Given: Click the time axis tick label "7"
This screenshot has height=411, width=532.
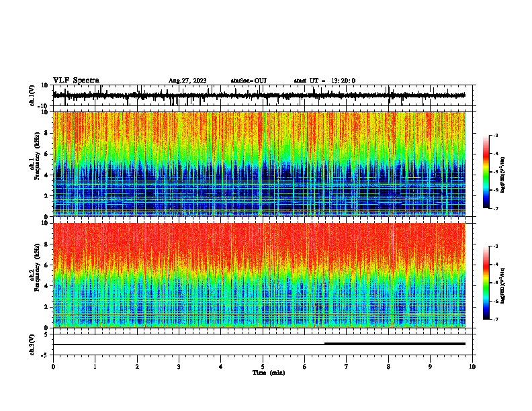Looking at the screenshot, I should pyautogui.click(x=347, y=367).
